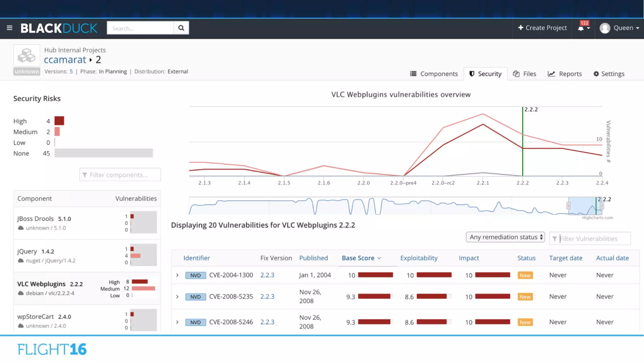This screenshot has height=362, width=644.
Task: Expand the CVE-2004-1300 vulnerability row
Action: pos(177,275)
